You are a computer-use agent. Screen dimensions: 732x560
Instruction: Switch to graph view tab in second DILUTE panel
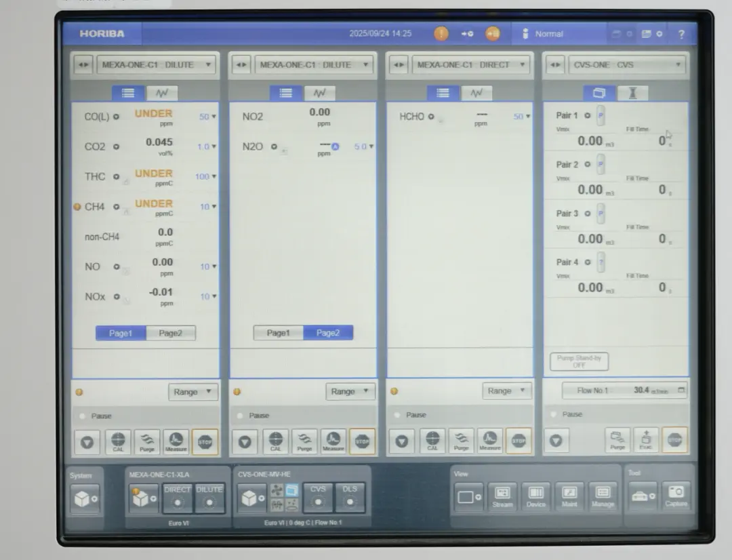320,93
